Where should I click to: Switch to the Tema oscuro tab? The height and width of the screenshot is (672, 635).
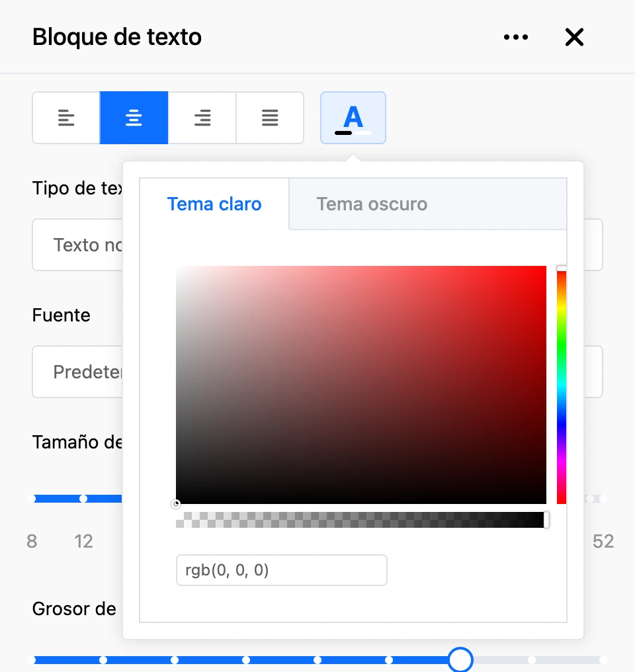coord(372,204)
